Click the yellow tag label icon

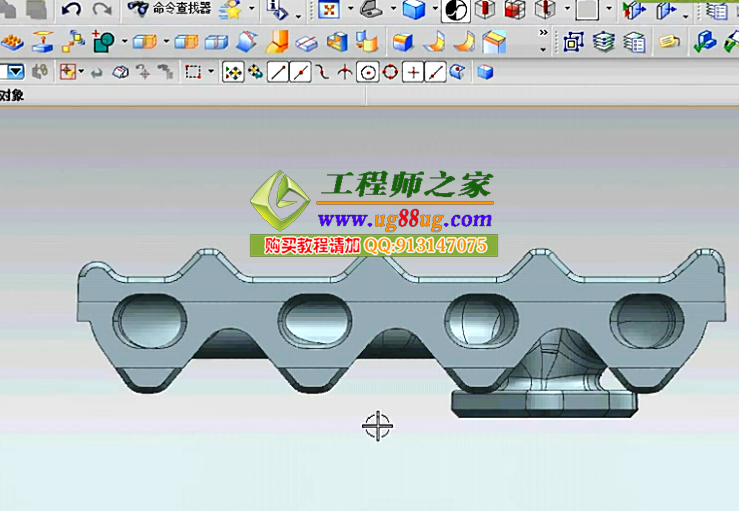click(669, 42)
